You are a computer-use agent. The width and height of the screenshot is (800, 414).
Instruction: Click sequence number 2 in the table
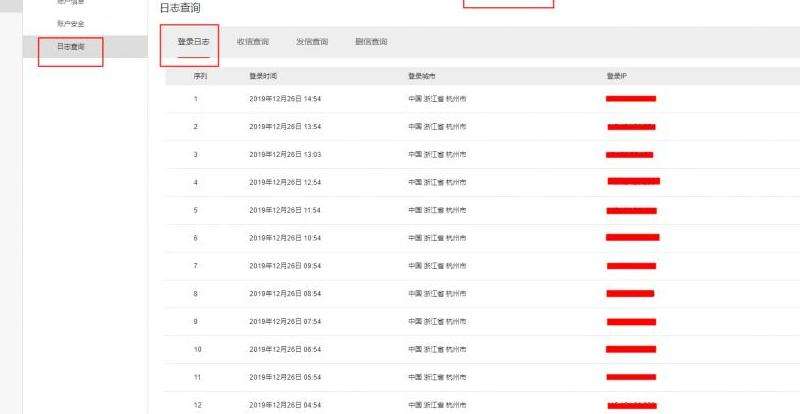(x=196, y=127)
